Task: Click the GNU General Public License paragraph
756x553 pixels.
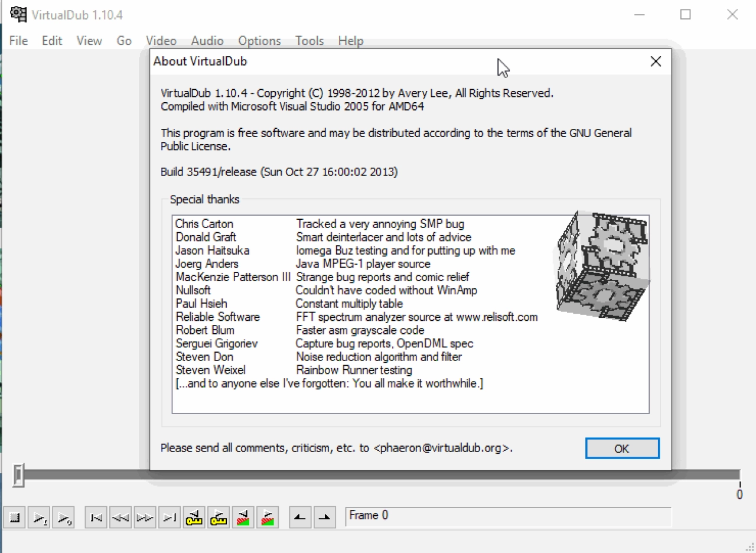Action: [x=396, y=139]
